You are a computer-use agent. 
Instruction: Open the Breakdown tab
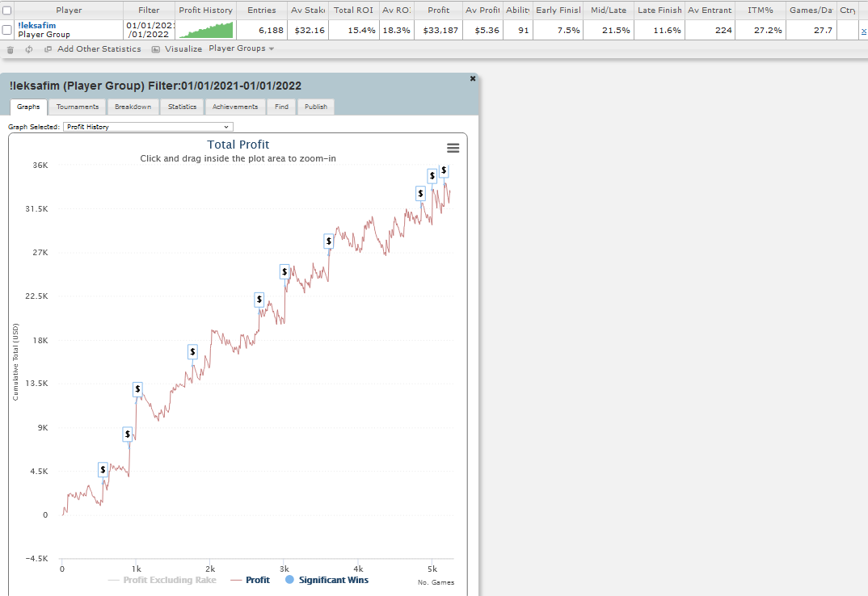133,107
